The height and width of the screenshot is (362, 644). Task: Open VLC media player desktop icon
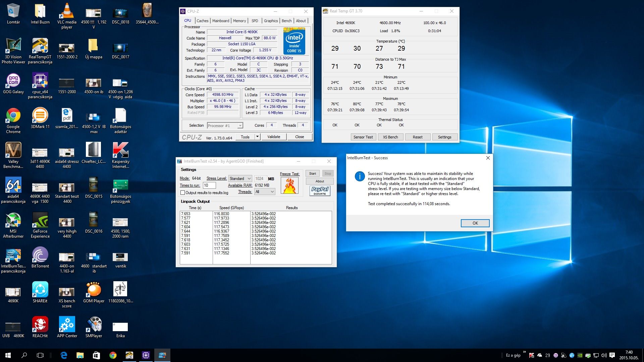[x=67, y=16]
